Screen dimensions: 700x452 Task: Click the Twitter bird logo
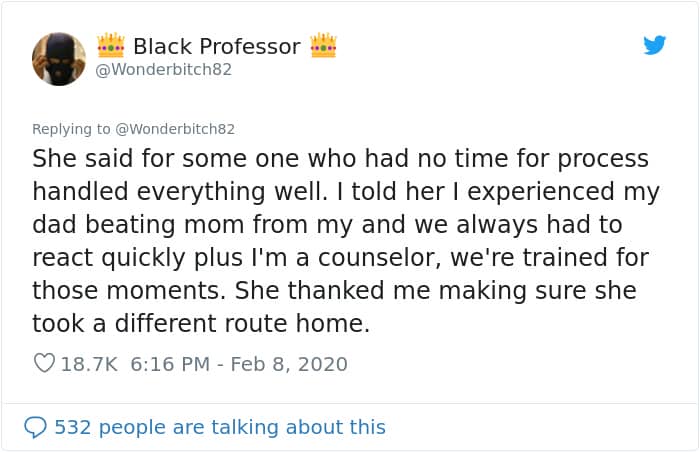point(655,45)
